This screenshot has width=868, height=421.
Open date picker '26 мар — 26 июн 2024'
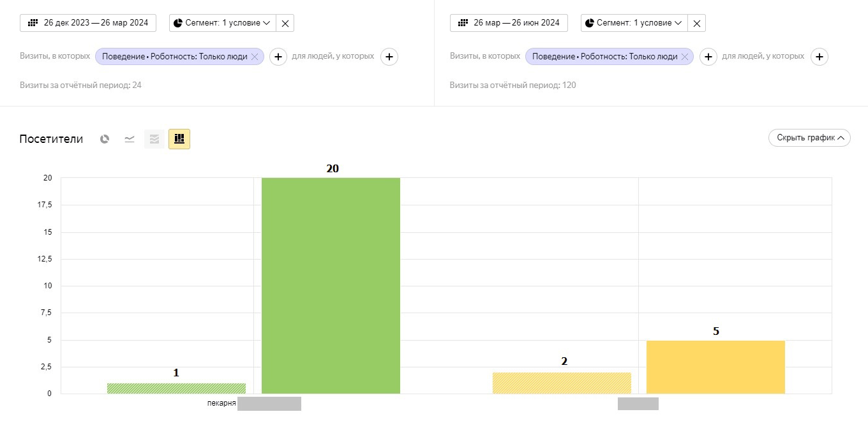pyautogui.click(x=509, y=23)
